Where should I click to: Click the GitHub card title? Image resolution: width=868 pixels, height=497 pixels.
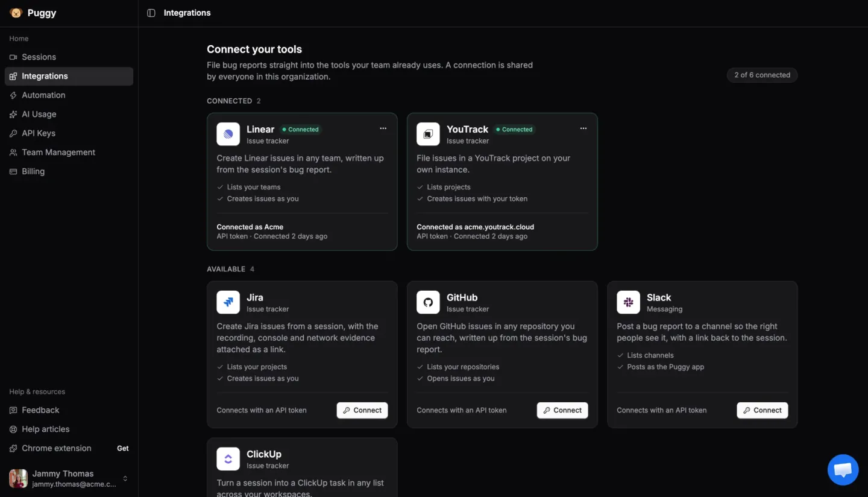click(x=462, y=297)
